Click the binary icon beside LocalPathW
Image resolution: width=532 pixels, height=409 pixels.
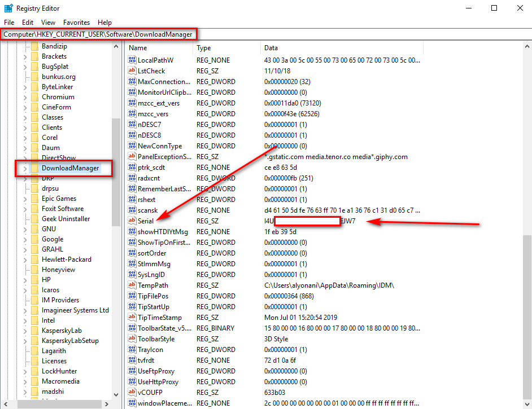coord(132,60)
